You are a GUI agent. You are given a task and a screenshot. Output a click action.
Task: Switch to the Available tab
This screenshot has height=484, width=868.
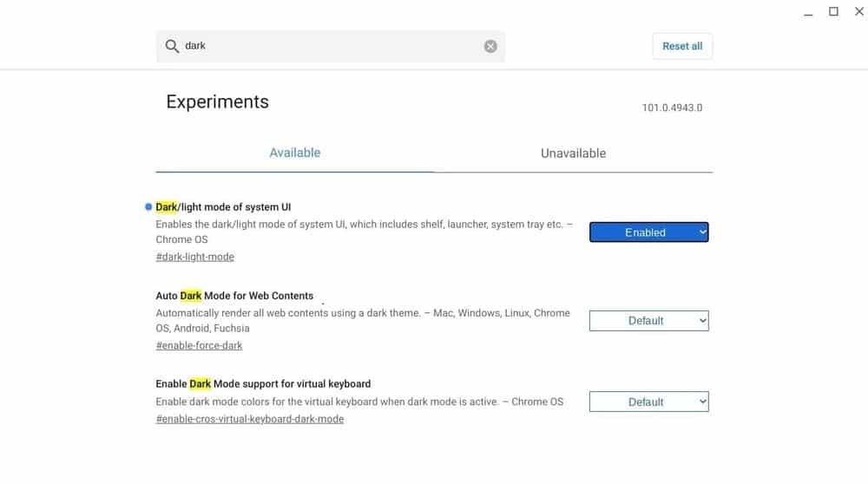click(x=294, y=153)
